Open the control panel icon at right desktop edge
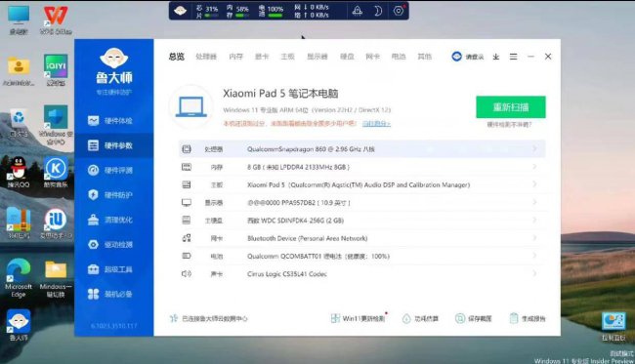The width and height of the screenshot is (635, 364). click(x=614, y=327)
